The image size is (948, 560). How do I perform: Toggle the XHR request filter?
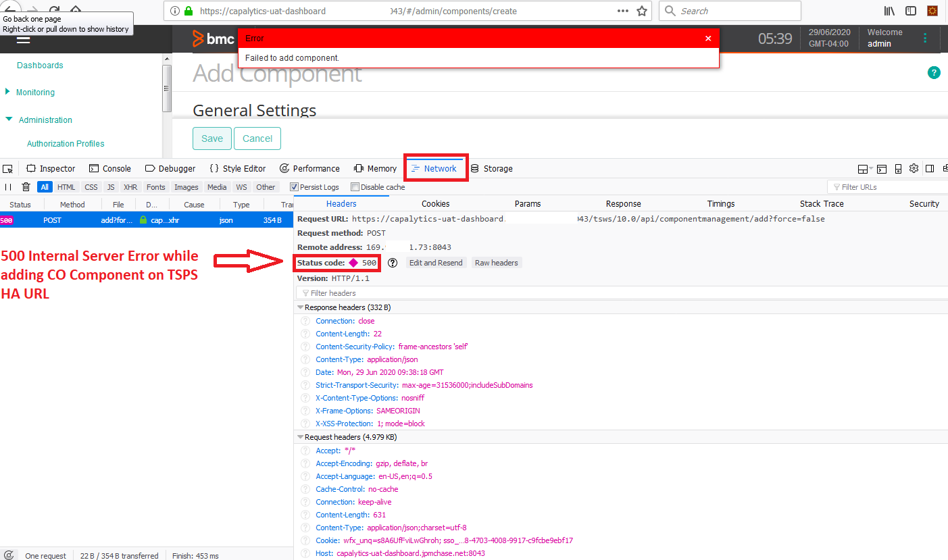(x=130, y=187)
